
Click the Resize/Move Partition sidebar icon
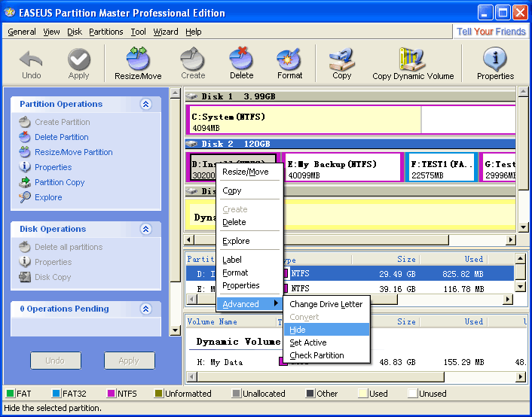(x=25, y=152)
